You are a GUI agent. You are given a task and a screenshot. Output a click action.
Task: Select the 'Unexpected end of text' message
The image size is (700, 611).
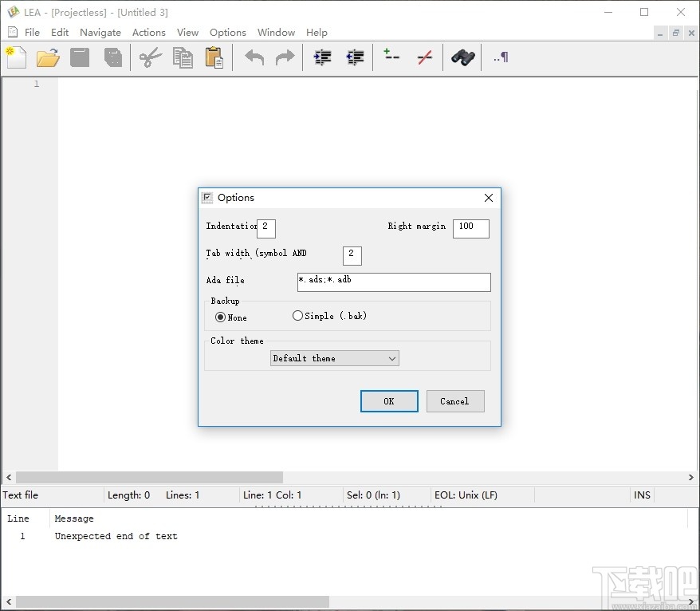(116, 536)
